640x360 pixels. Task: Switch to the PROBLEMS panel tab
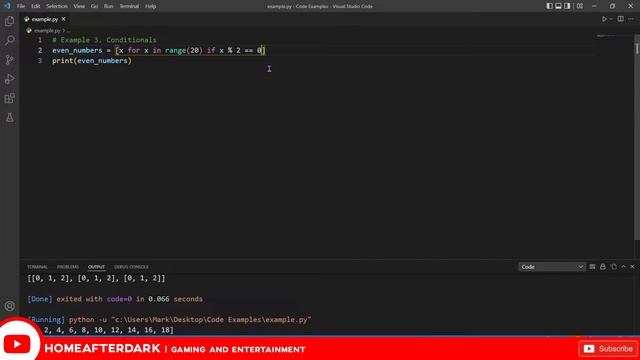[68, 267]
